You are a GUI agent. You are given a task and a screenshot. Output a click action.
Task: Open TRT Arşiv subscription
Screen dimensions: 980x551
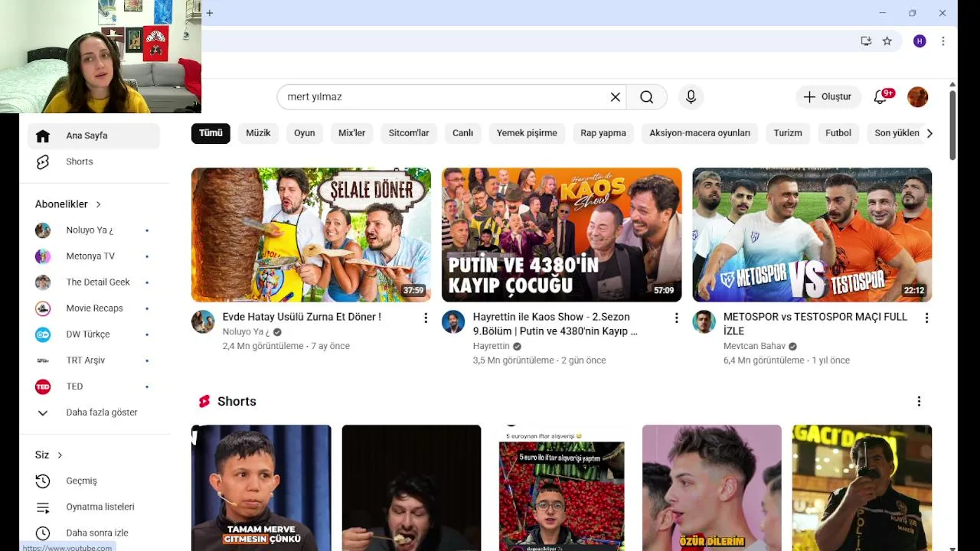coord(94,360)
